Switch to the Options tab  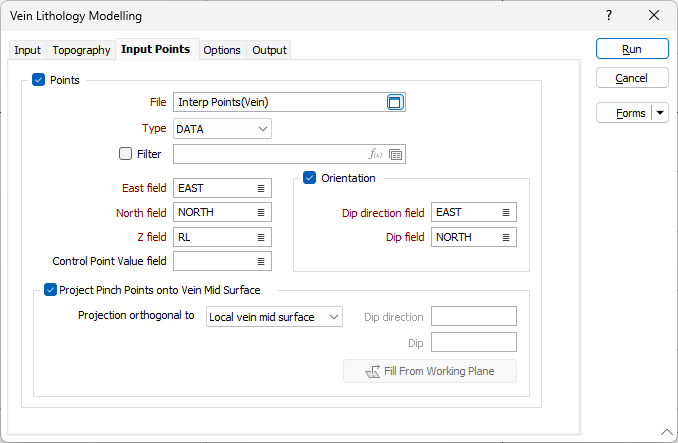pos(222,50)
